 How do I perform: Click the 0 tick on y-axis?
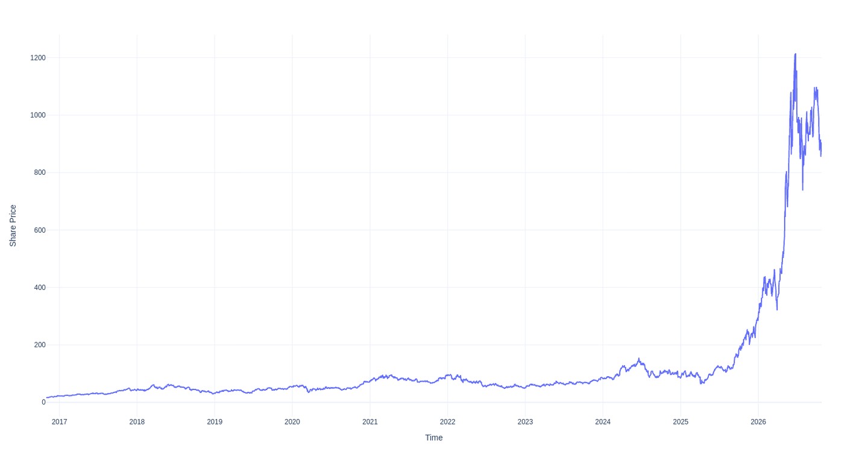(x=43, y=402)
